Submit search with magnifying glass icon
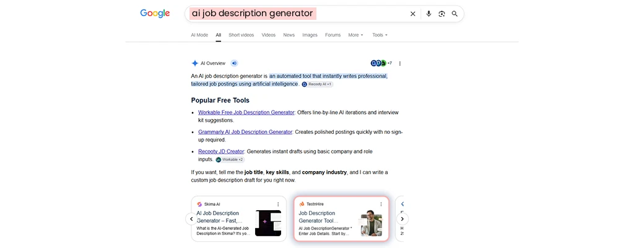The height and width of the screenshot is (248, 644). (455, 14)
